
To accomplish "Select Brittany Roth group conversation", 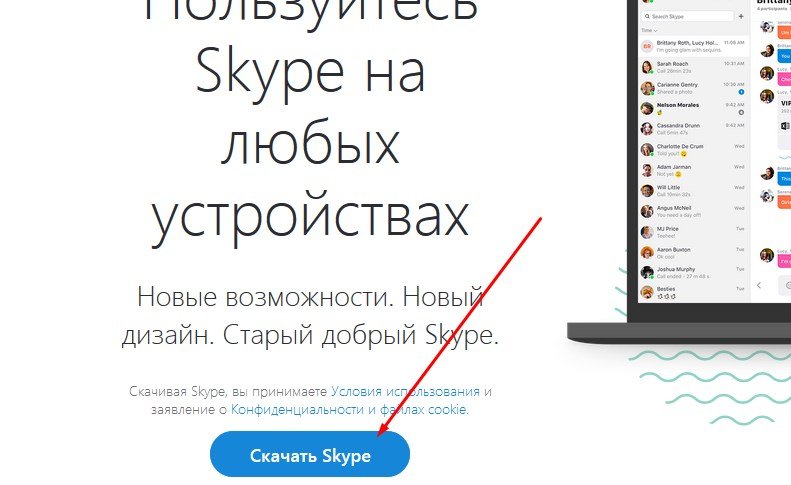I will pos(694,46).
